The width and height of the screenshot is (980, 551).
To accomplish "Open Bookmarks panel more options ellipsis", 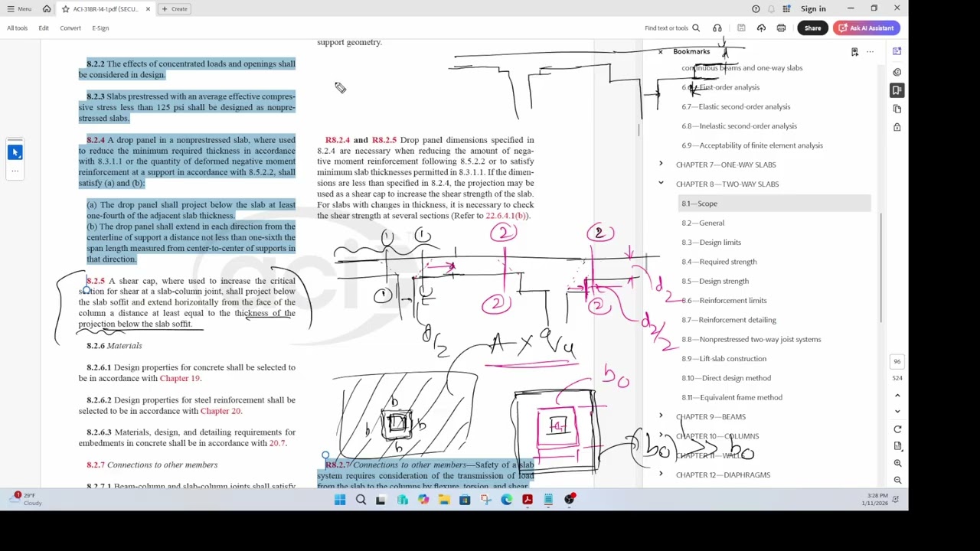I will (x=870, y=51).
